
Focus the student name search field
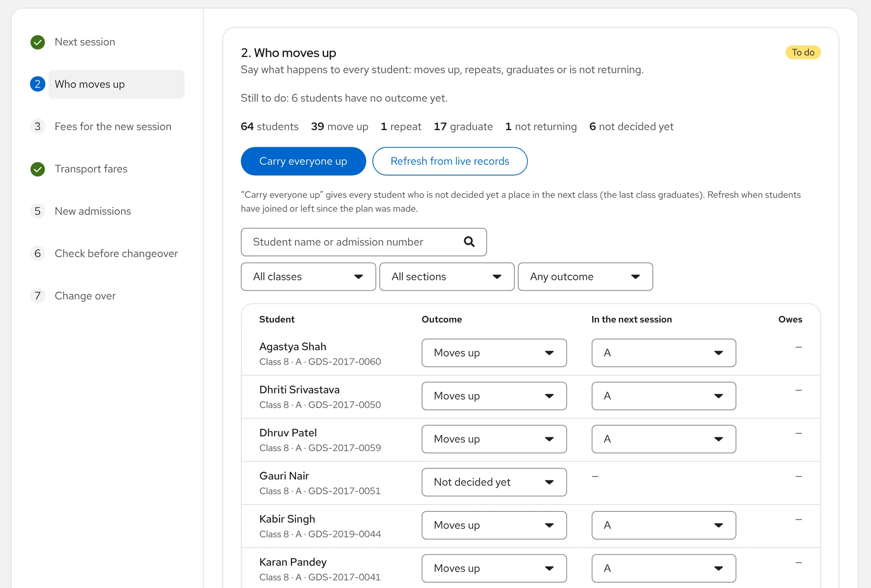tap(364, 242)
